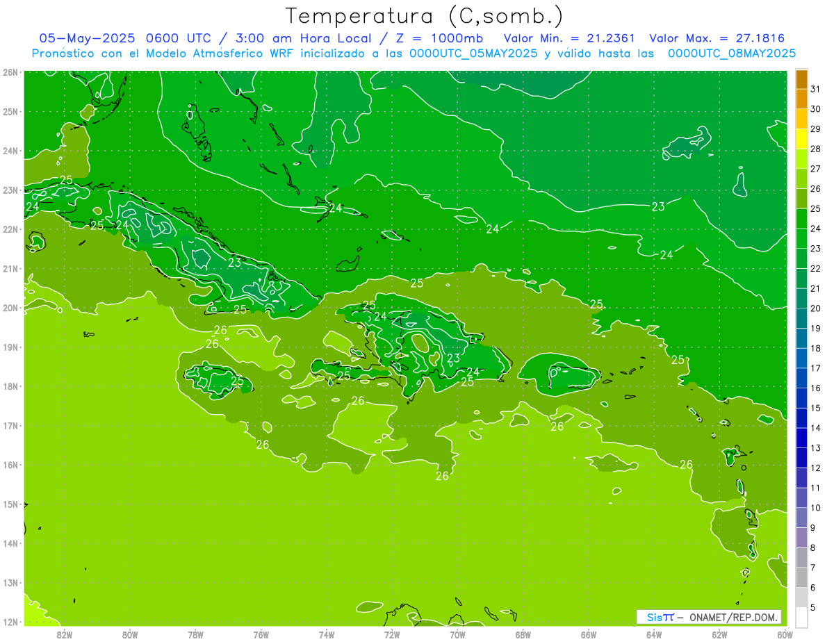Click the color bar label 8
This screenshot has height=644, width=834.
(x=813, y=547)
